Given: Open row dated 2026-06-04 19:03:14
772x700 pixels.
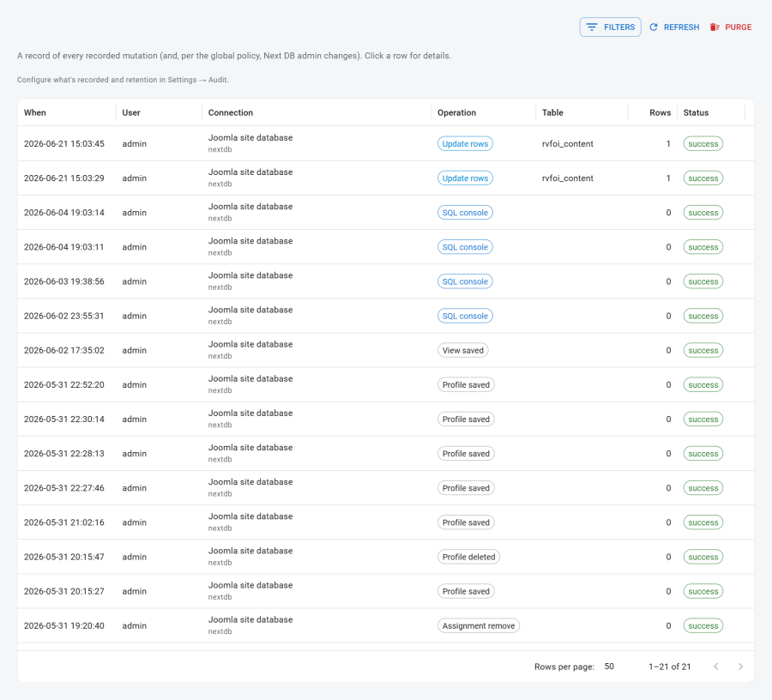Looking at the screenshot, I should (x=385, y=212).
